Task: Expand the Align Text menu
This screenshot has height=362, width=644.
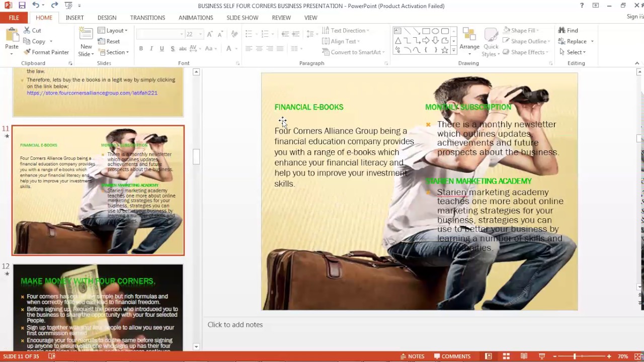Action: pyautogui.click(x=341, y=41)
